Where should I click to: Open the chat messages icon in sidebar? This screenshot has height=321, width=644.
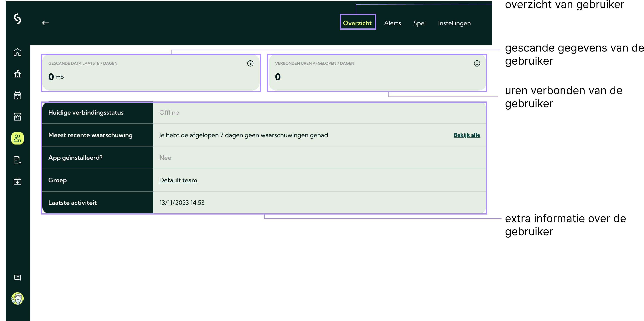coord(17,278)
